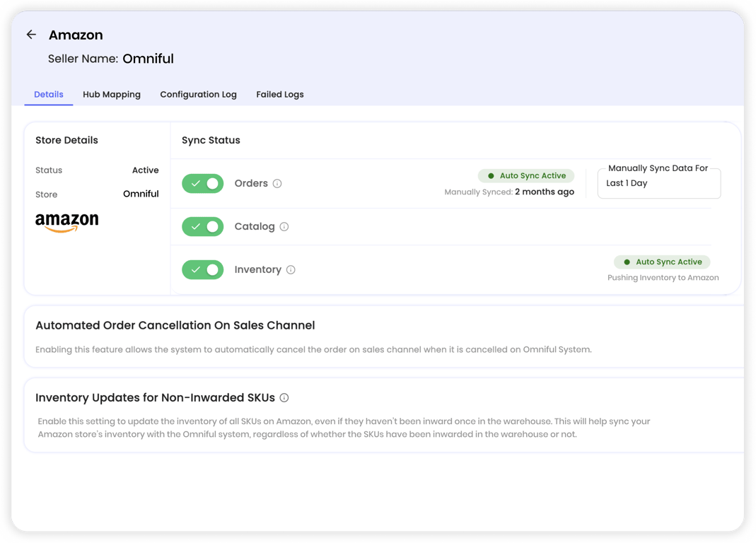This screenshot has height=543, width=756.
Task: Turn off the Inventory sync toggle
Action: click(202, 269)
